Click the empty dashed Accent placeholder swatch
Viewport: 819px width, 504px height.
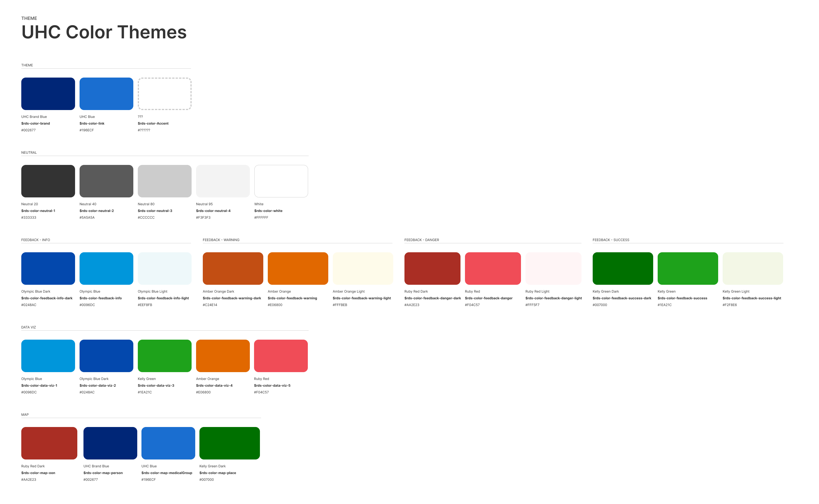[x=164, y=94]
